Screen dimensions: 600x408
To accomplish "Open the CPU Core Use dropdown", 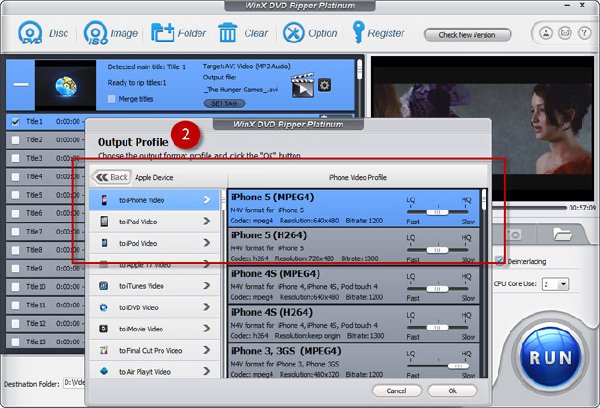I will point(555,284).
